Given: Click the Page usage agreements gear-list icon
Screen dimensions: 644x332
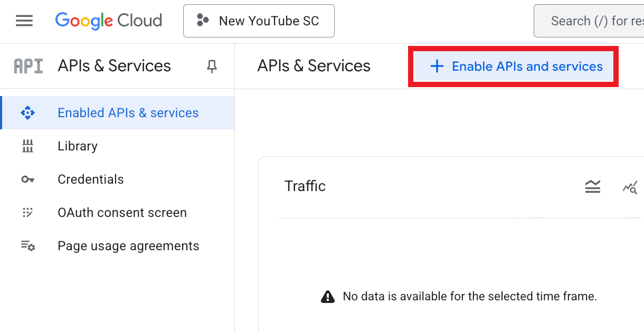Looking at the screenshot, I should click(27, 246).
